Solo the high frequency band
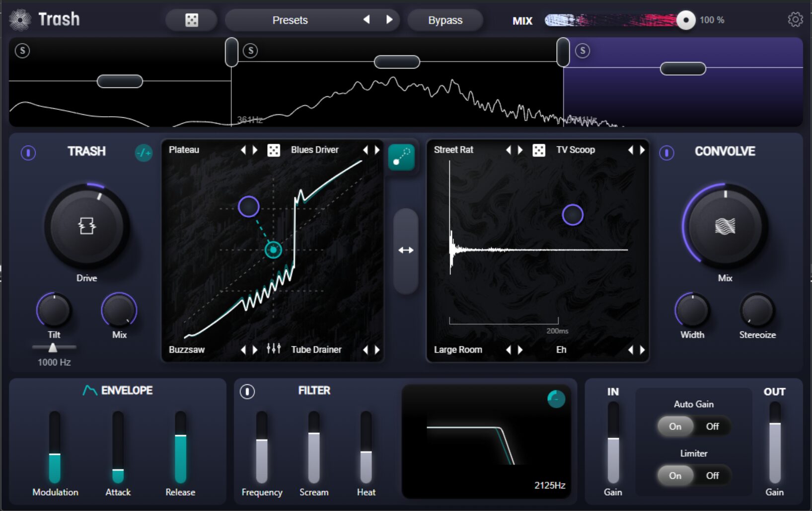Image resolution: width=812 pixels, height=511 pixels. 583,50
